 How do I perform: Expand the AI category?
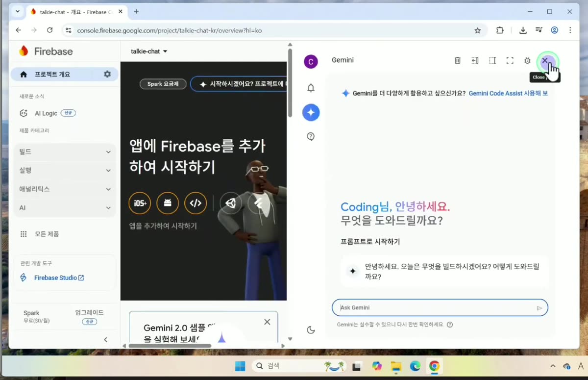pos(65,208)
